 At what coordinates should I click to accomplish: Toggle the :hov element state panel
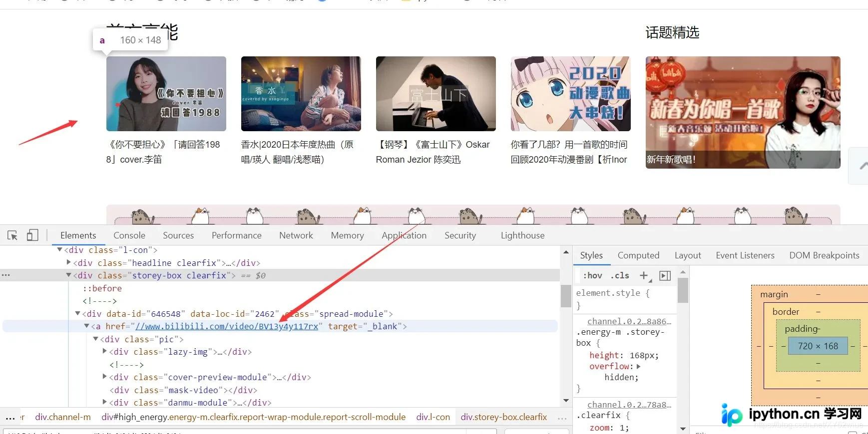point(593,275)
